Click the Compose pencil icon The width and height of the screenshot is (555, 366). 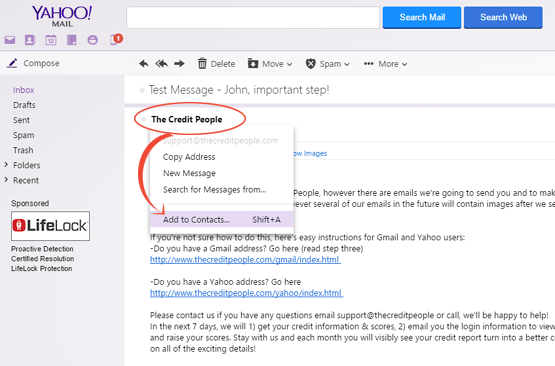point(12,63)
